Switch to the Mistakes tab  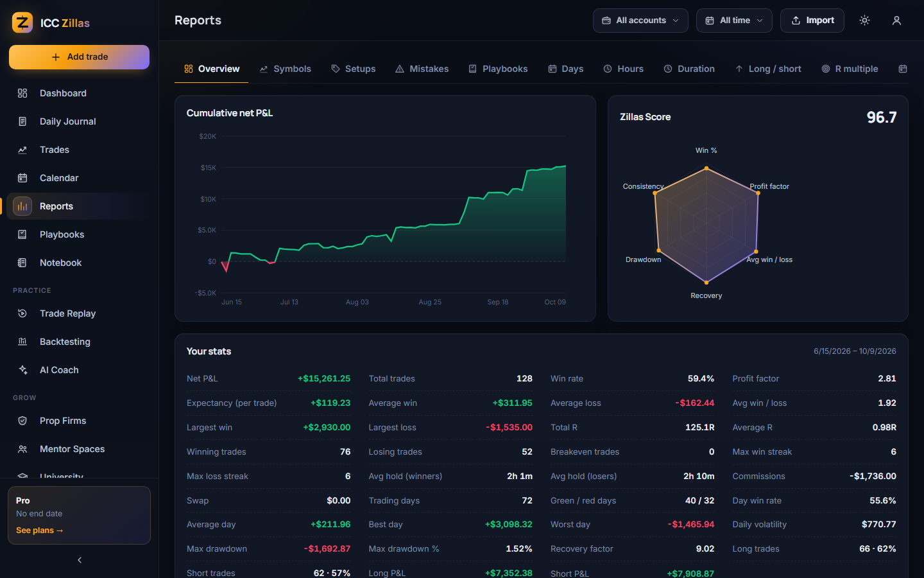coord(422,69)
